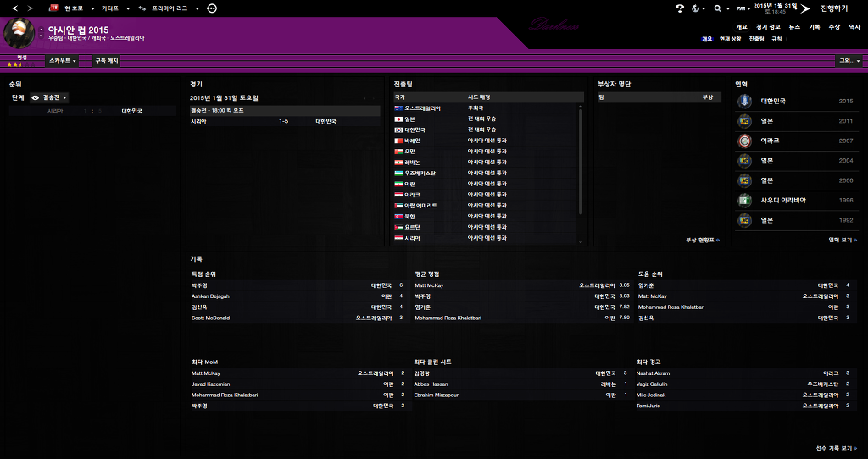The width and height of the screenshot is (868, 459).
Task: Open the FM menu icon
Action: [x=741, y=8]
